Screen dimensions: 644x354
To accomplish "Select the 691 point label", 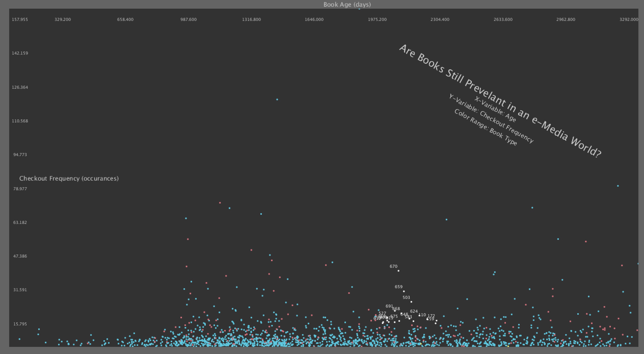I will tap(389, 306).
